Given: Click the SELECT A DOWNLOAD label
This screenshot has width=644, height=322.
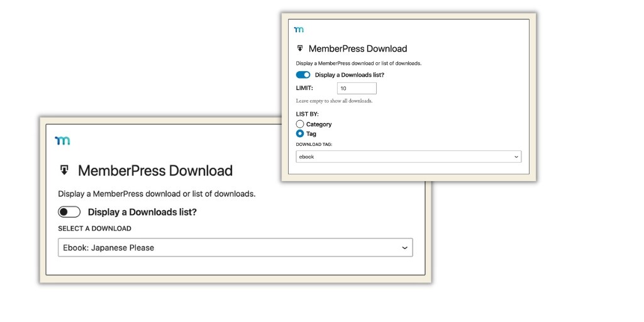Looking at the screenshot, I should (94, 228).
